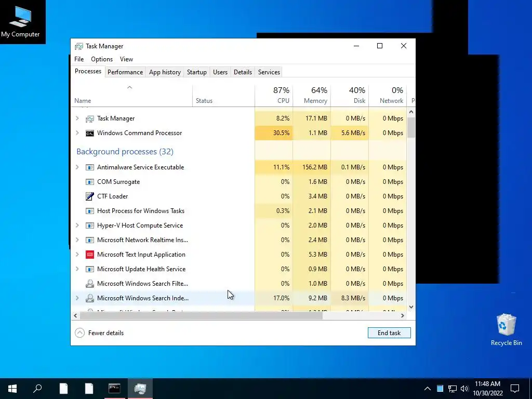The height and width of the screenshot is (399, 532).
Task: Click the network tray icon
Action: [453, 389]
